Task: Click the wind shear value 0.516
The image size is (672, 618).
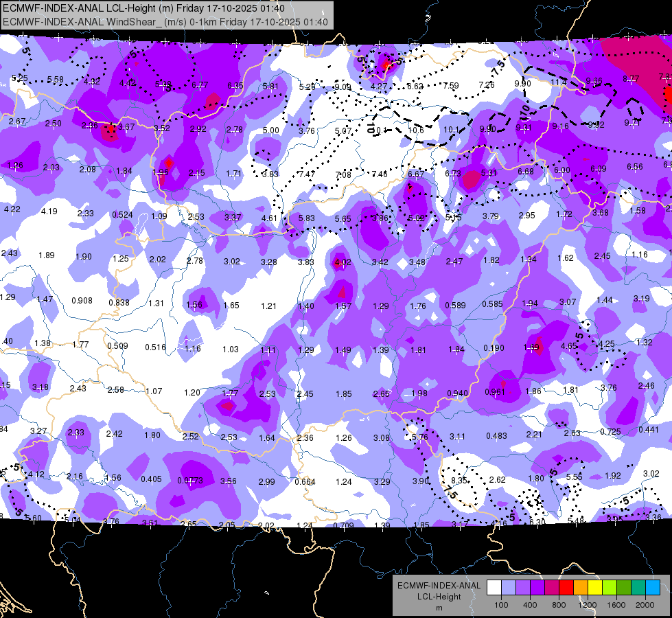Action: pyautogui.click(x=155, y=347)
